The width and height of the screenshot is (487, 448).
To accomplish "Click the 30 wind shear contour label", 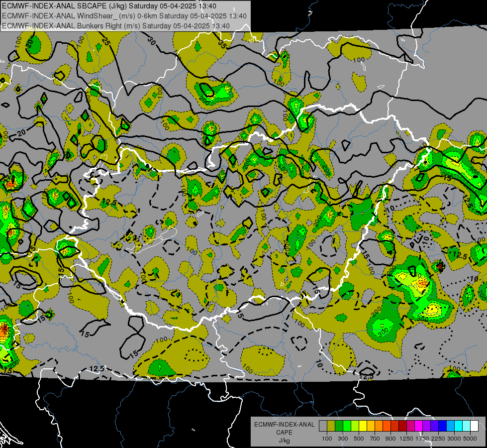I will pos(152,41).
